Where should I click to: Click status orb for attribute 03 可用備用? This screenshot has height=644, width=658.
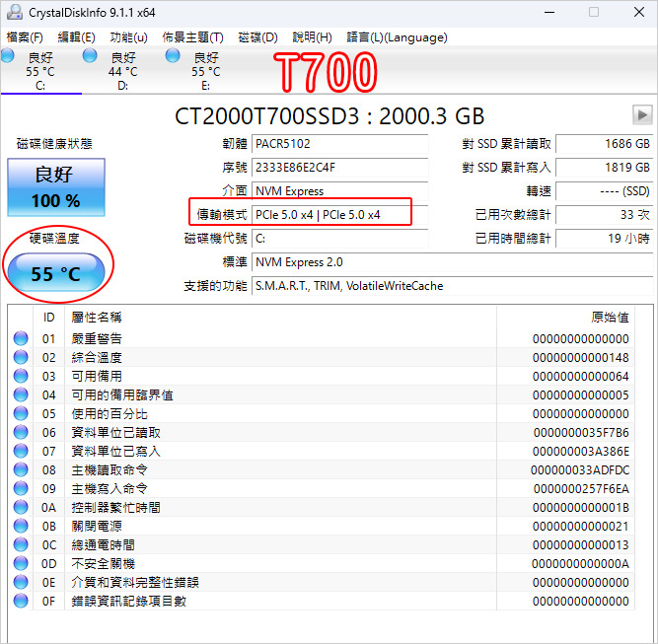[x=21, y=376]
